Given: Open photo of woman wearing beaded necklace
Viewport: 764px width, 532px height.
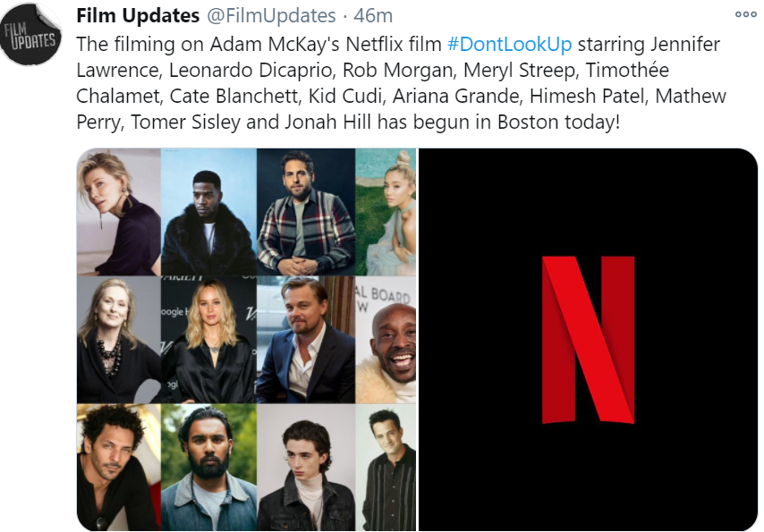Looking at the screenshot, I should (119, 340).
